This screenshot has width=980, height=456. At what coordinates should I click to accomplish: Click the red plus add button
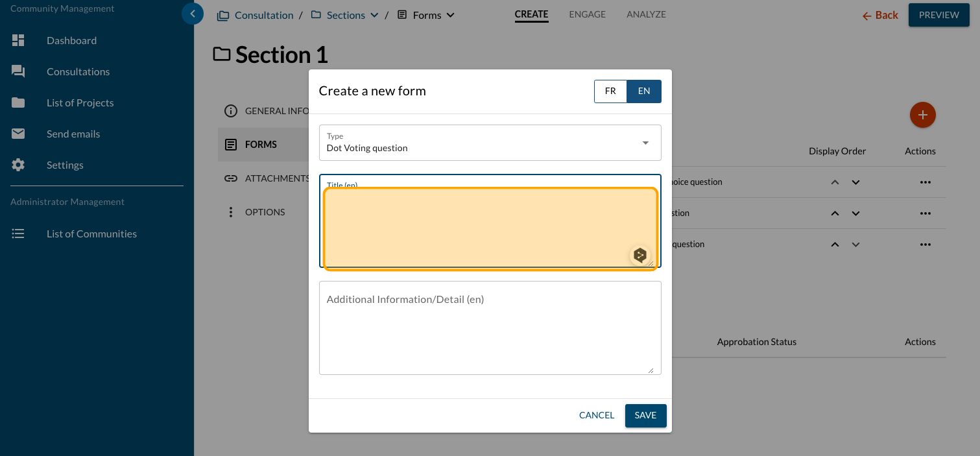(922, 115)
